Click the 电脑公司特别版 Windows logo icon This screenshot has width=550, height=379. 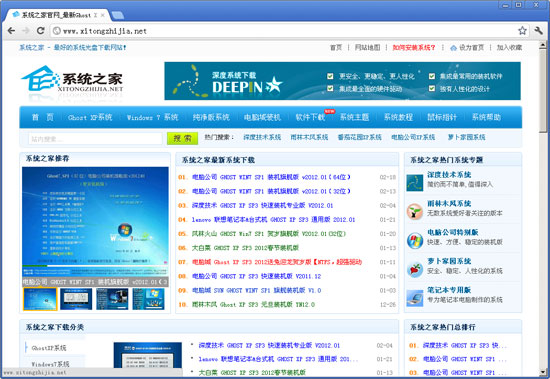click(x=415, y=241)
